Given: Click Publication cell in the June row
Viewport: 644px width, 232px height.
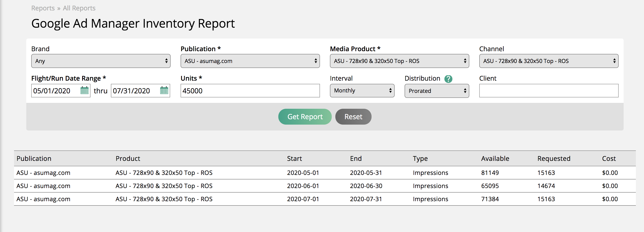Looking at the screenshot, I should tap(43, 186).
